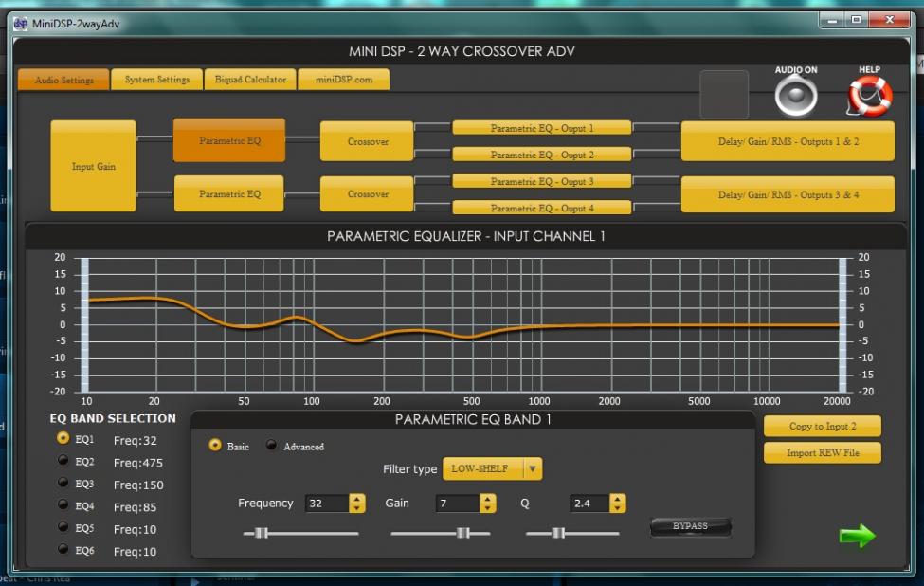Choose the Advanced mode radio button

pyautogui.click(x=271, y=445)
